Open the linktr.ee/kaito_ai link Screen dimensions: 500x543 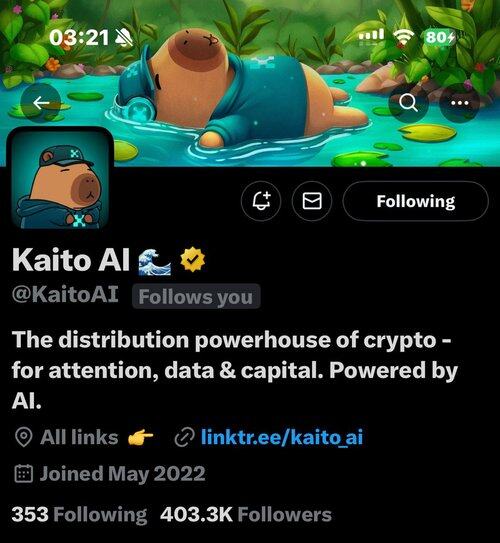(282, 436)
